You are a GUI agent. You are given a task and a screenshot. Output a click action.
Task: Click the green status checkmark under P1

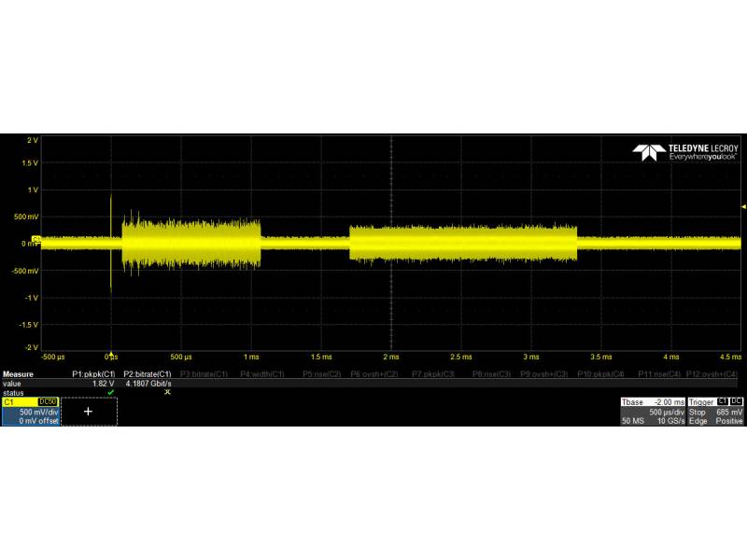click(110, 392)
